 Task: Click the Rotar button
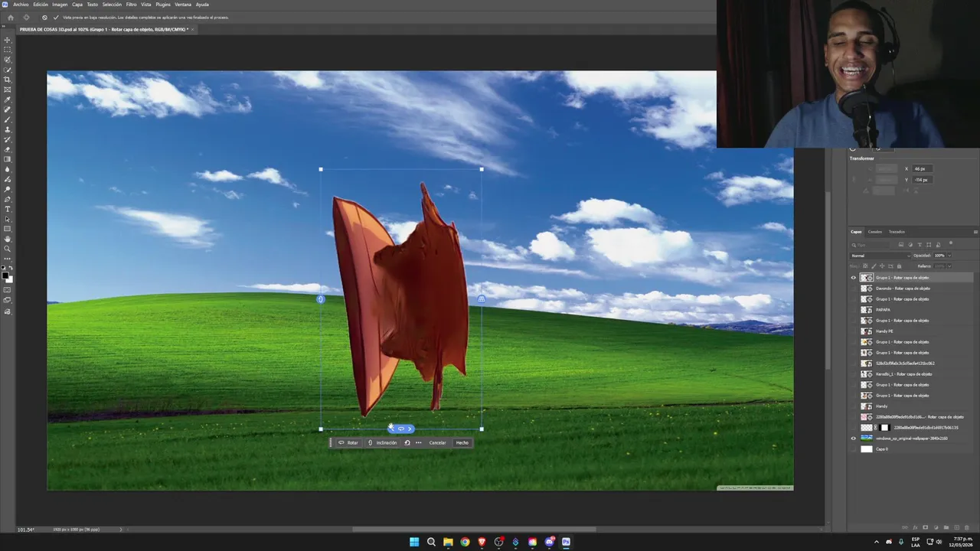(x=348, y=442)
